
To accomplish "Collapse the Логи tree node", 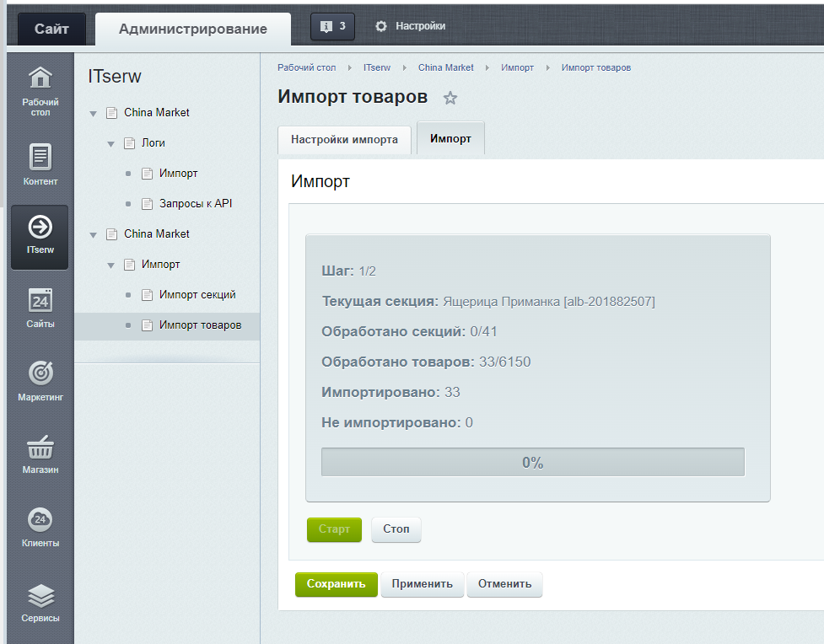I will coord(110,143).
